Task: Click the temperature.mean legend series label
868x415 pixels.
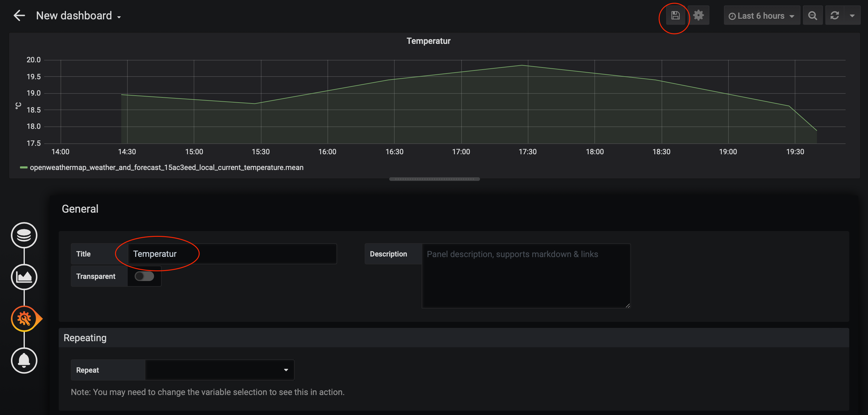Action: (x=166, y=167)
